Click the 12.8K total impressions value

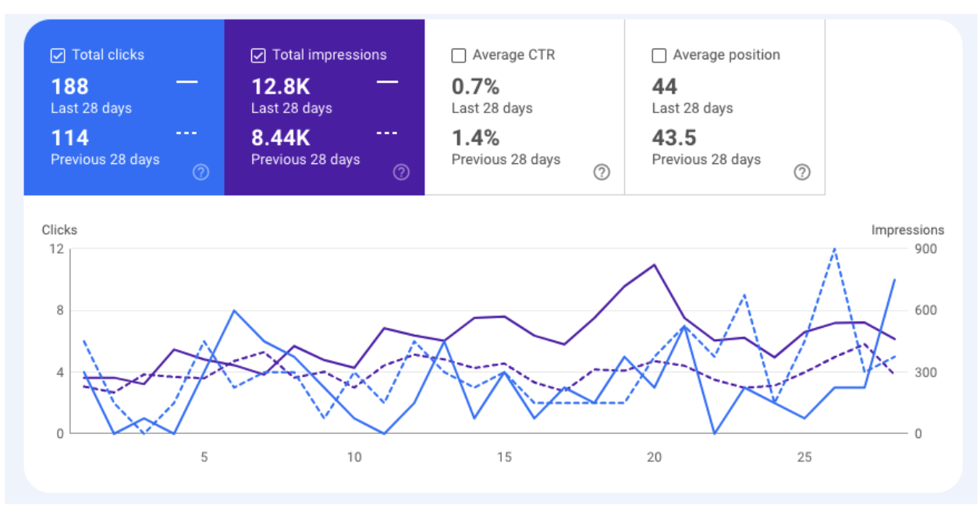(x=280, y=87)
